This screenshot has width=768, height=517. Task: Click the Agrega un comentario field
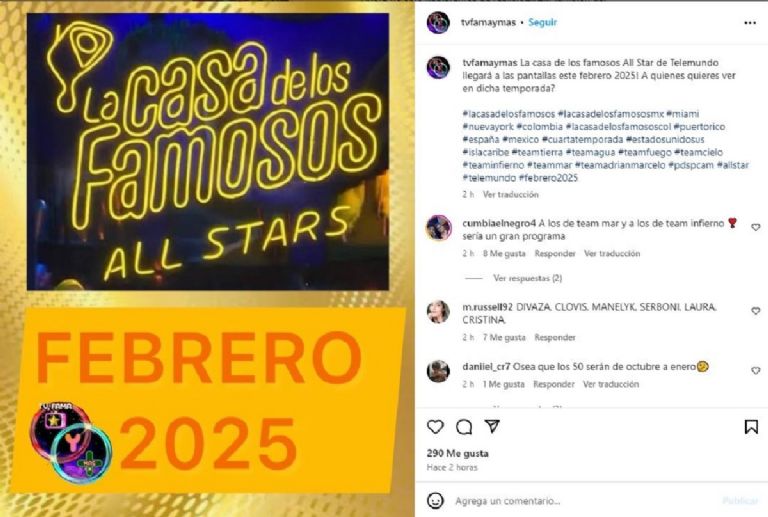click(x=583, y=501)
